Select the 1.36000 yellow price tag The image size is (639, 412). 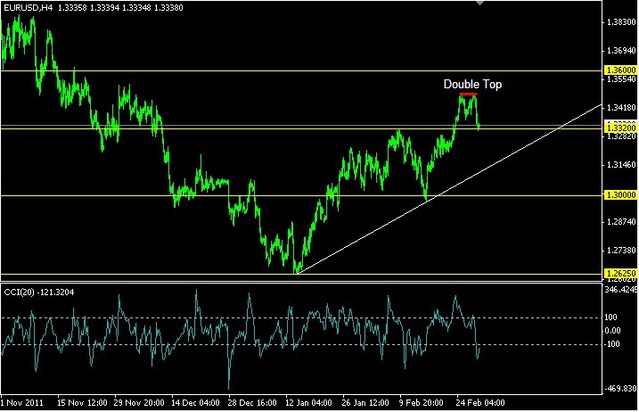tap(621, 70)
